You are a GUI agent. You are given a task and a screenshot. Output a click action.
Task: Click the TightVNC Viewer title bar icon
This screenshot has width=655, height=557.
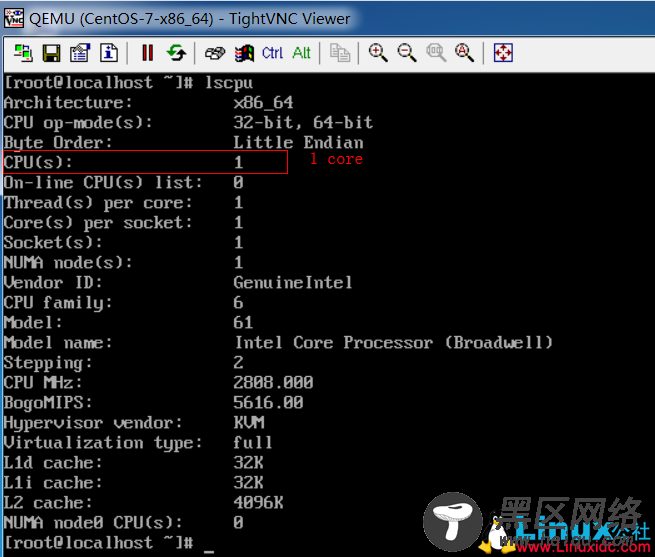pyautogui.click(x=14, y=18)
